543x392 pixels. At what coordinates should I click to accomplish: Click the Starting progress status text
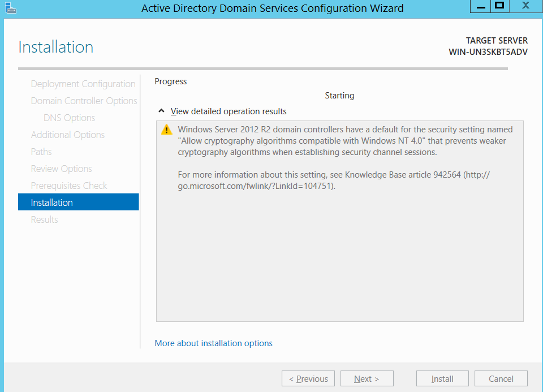pos(339,96)
